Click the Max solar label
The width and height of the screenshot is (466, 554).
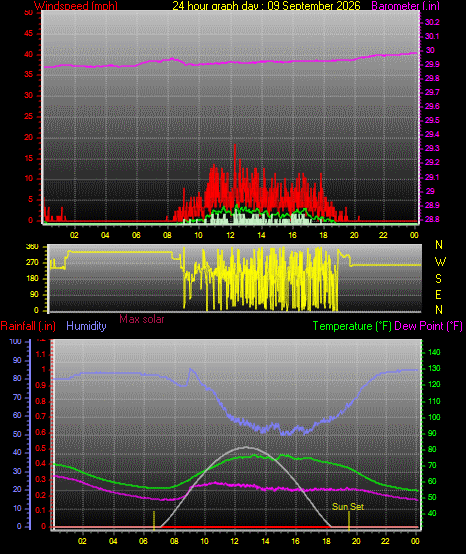[142, 319]
